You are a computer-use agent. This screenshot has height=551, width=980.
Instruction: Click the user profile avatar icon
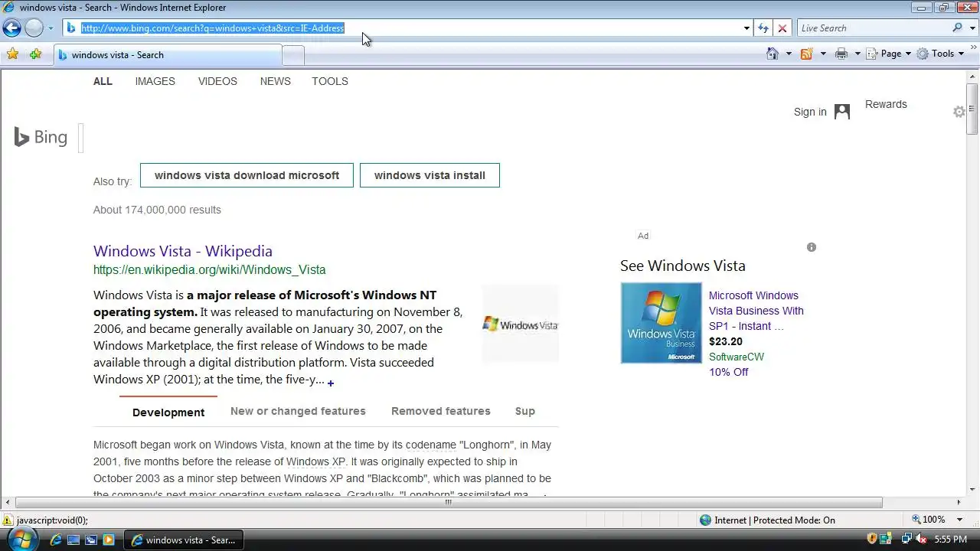pyautogui.click(x=842, y=112)
